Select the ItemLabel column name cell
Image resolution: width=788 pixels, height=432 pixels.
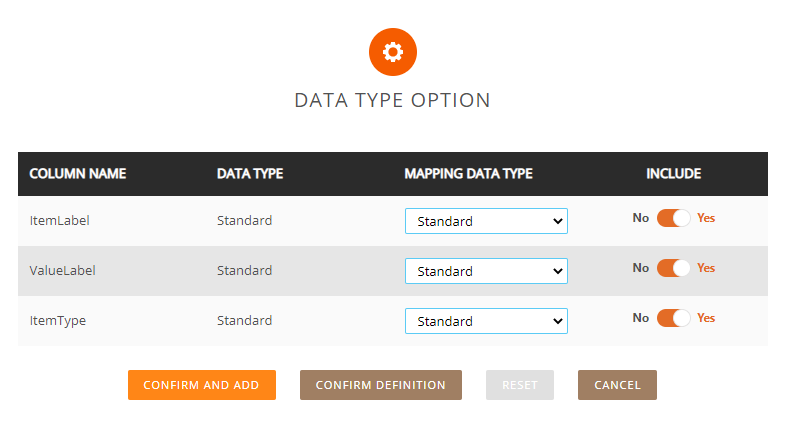[60, 221]
